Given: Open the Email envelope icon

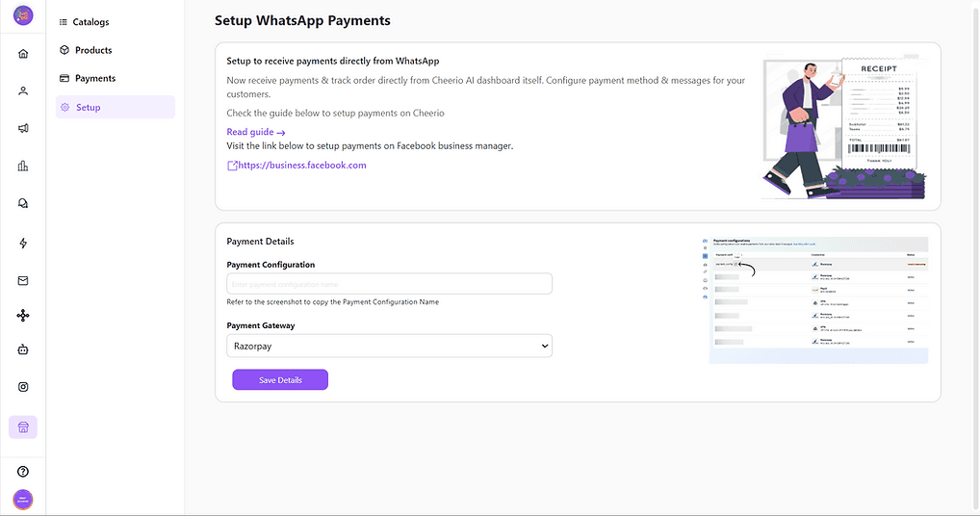Looking at the screenshot, I should [x=23, y=280].
